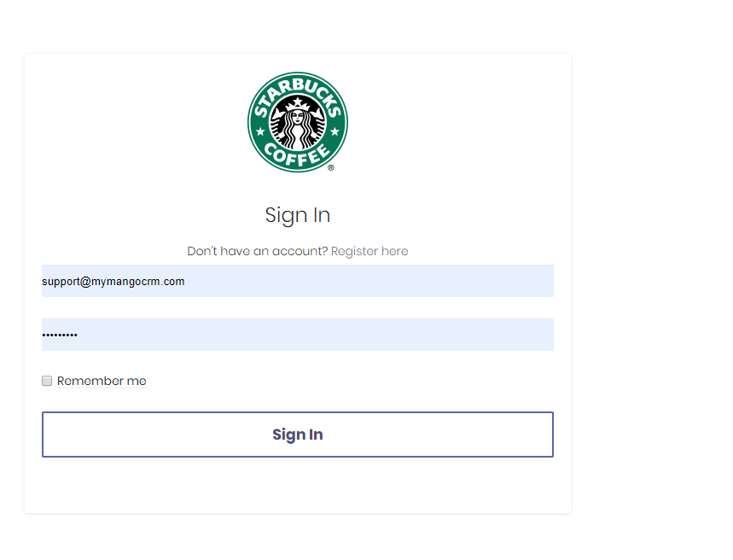This screenshot has width=733, height=560.
Task: Focus the email address input field
Action: click(298, 281)
